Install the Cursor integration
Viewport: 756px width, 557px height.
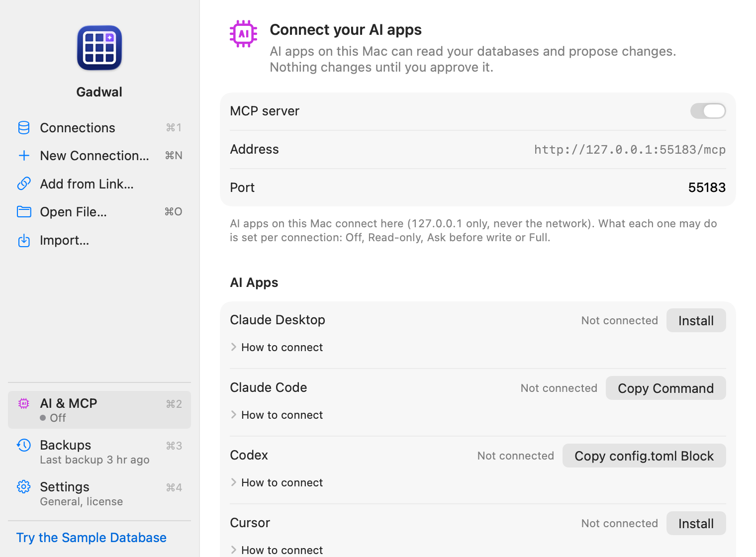click(696, 523)
